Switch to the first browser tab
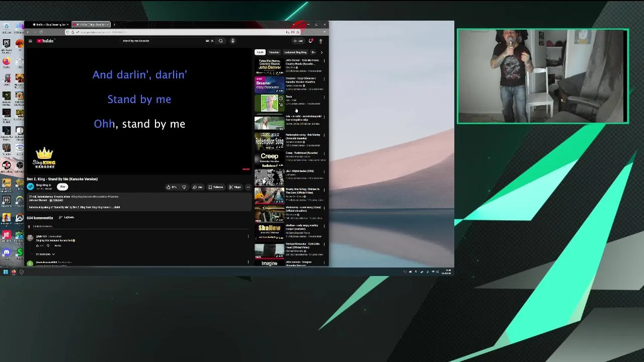Screen dimensions: 644x362 (x=50, y=24)
